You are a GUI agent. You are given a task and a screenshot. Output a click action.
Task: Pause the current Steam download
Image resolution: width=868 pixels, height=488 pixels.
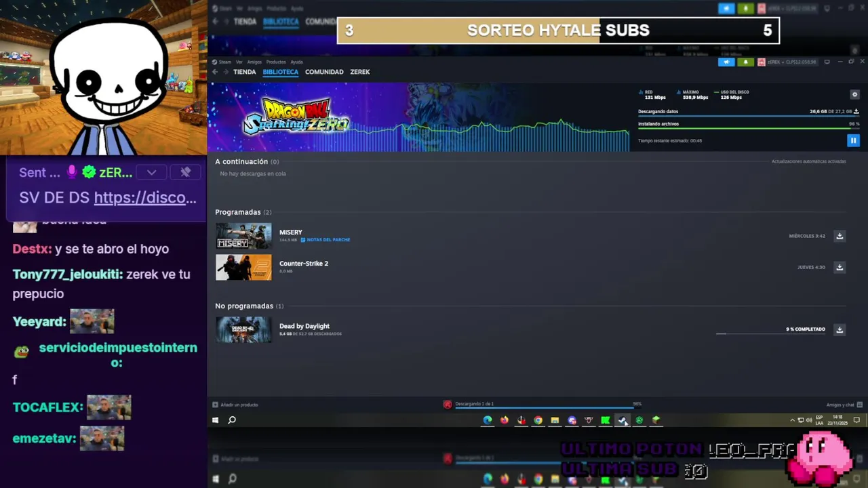pyautogui.click(x=853, y=140)
